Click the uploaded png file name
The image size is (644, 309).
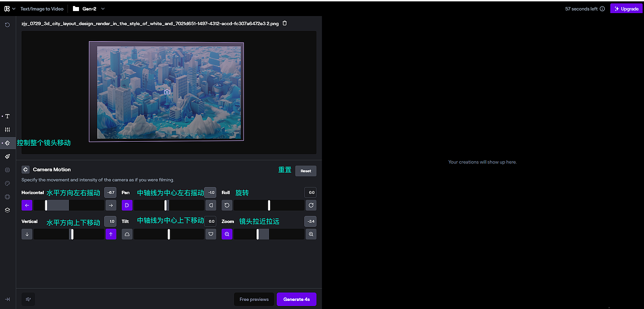coord(150,23)
